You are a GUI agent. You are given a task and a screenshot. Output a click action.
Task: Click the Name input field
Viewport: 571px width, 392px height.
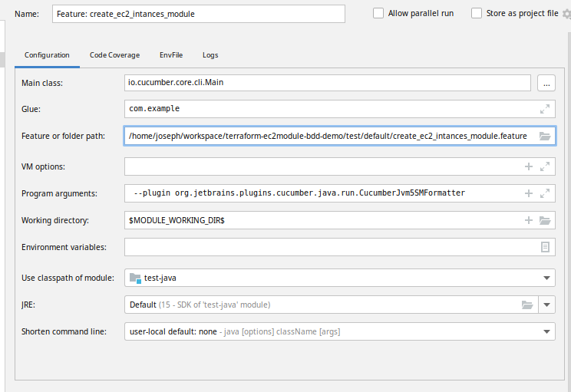tap(199, 14)
